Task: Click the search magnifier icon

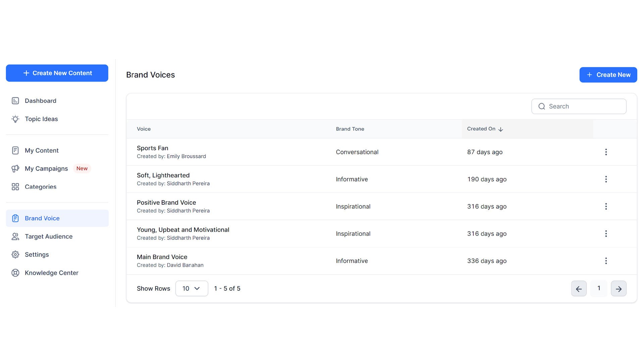Action: pos(541,106)
